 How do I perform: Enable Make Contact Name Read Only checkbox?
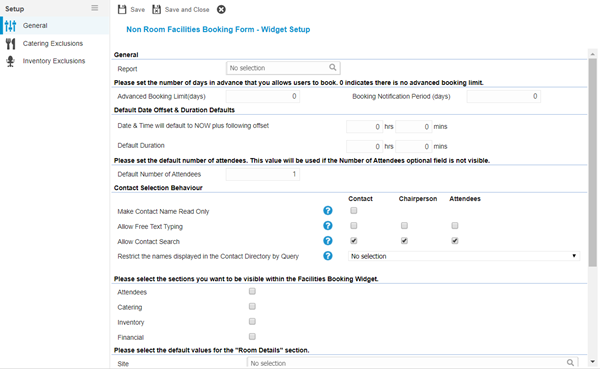(354, 211)
